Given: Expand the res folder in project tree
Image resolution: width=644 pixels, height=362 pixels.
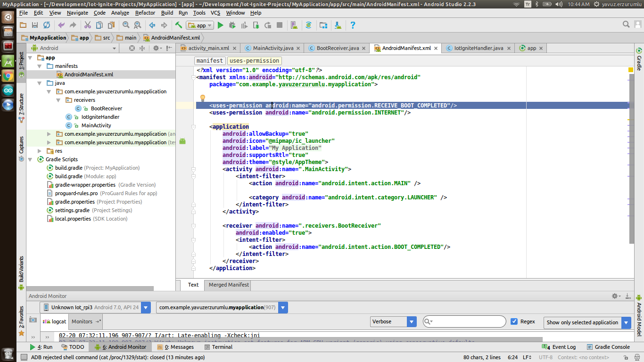Looking at the screenshot, I should pyautogui.click(x=40, y=151).
